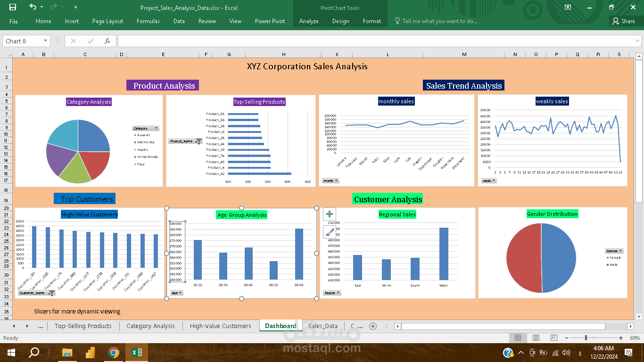Click the Product Analysis heading

(x=163, y=85)
